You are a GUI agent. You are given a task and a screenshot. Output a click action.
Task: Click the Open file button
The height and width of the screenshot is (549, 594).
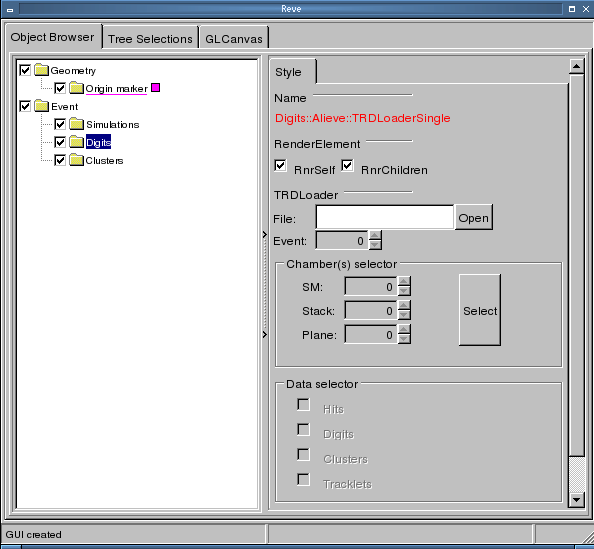474,217
